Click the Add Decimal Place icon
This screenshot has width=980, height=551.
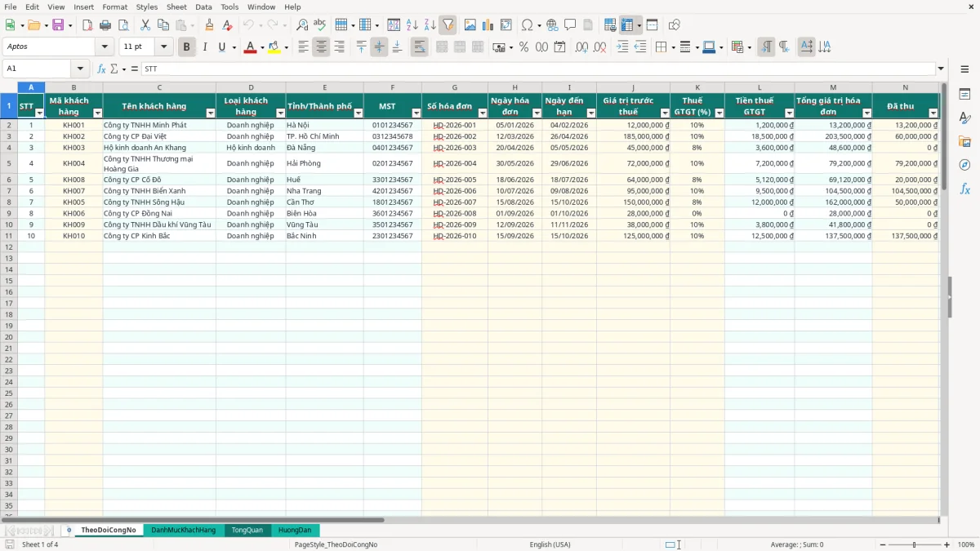pyautogui.click(x=581, y=47)
